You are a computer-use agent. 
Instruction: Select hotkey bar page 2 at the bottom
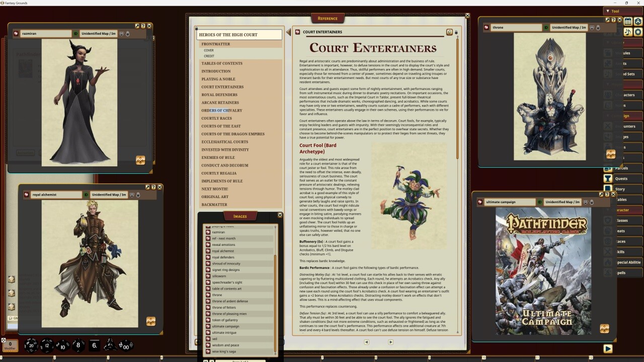54,357
